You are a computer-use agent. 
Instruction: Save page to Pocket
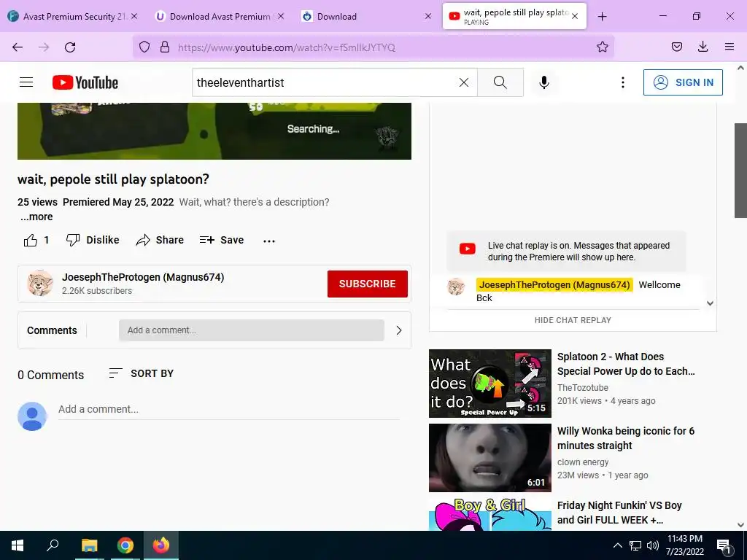click(677, 47)
